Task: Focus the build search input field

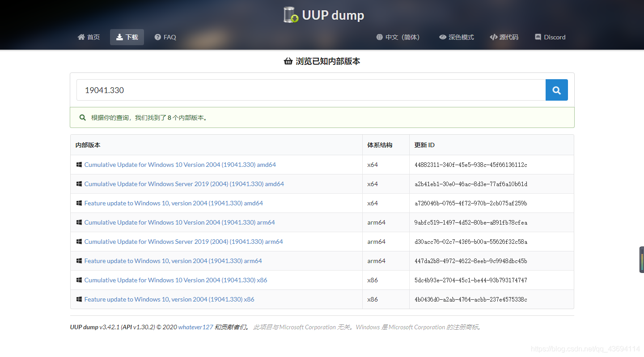Action: pos(311,90)
